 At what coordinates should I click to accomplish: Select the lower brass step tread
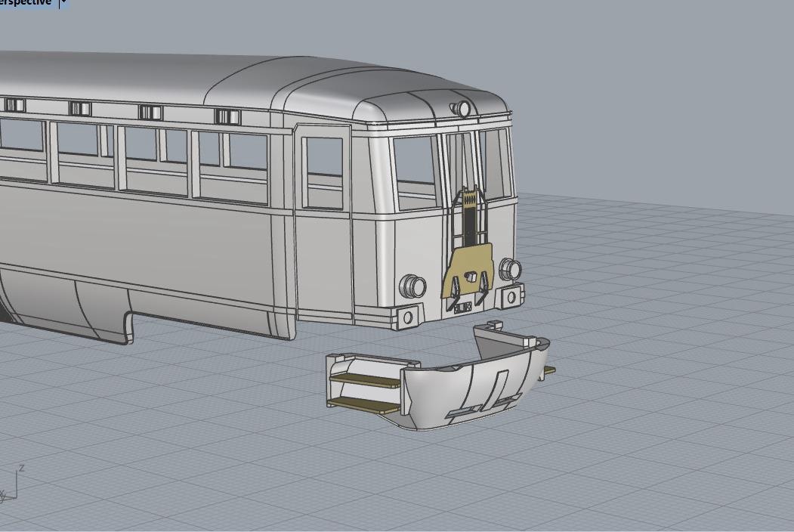click(x=364, y=405)
